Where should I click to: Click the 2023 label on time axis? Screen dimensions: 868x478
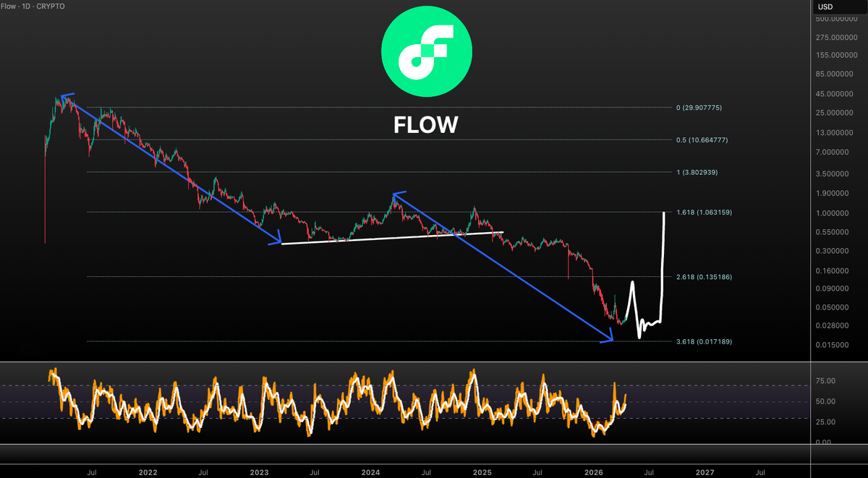pyautogui.click(x=259, y=471)
